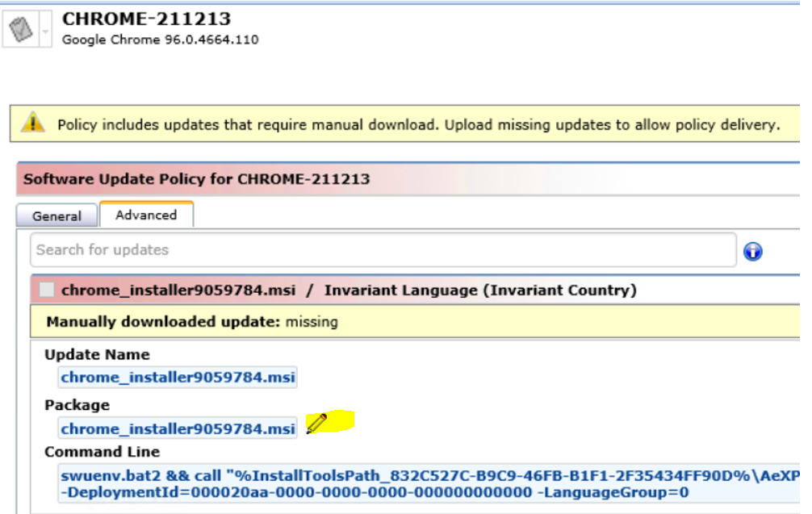This screenshot has height=514, width=812.
Task: Click the Package label
Action: (x=77, y=405)
